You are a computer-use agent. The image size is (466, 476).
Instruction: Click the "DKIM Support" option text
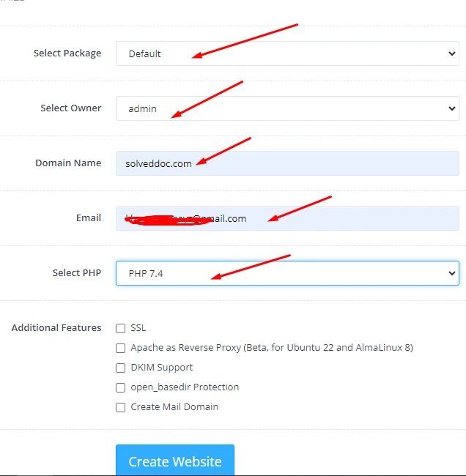coord(162,368)
